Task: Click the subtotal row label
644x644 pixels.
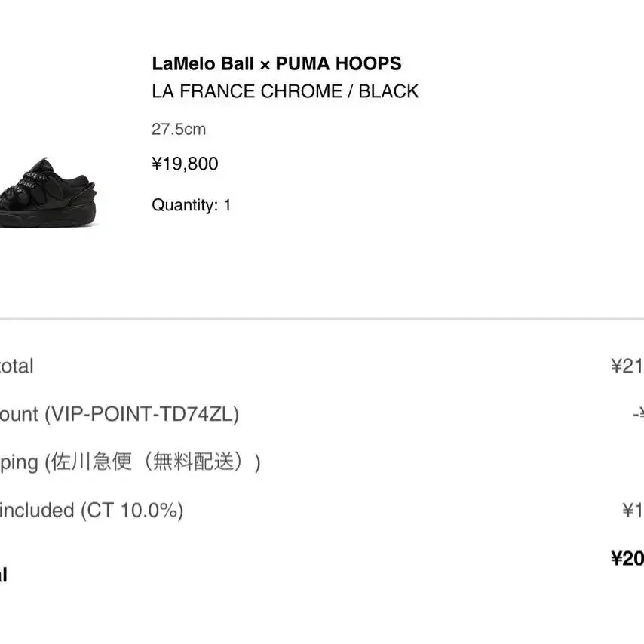Action: (x=17, y=366)
